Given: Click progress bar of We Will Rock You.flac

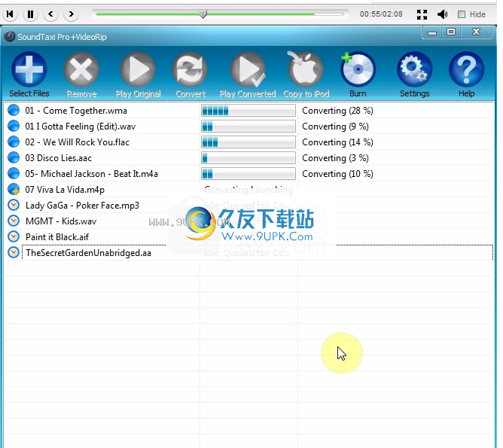Looking at the screenshot, I should [x=248, y=142].
